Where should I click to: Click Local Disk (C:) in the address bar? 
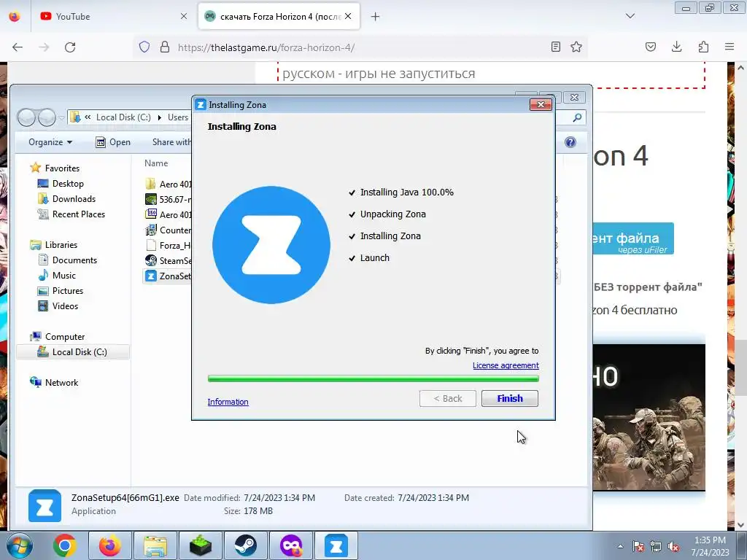123,117
